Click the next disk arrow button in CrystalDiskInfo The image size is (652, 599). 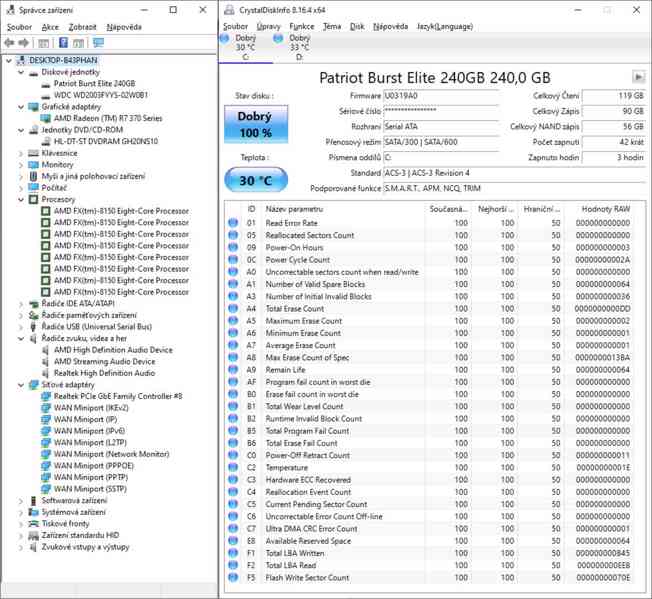(638, 77)
